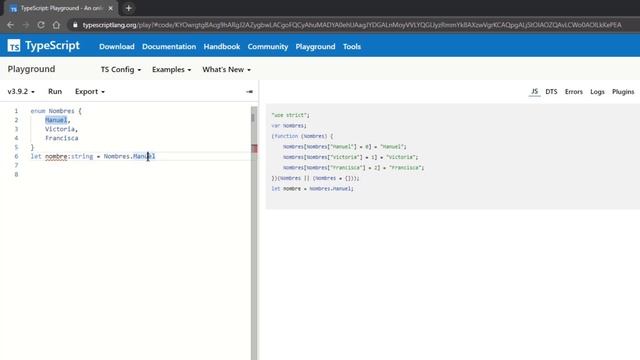The height and width of the screenshot is (360, 640).
Task: Open the Download page
Action: (117, 47)
